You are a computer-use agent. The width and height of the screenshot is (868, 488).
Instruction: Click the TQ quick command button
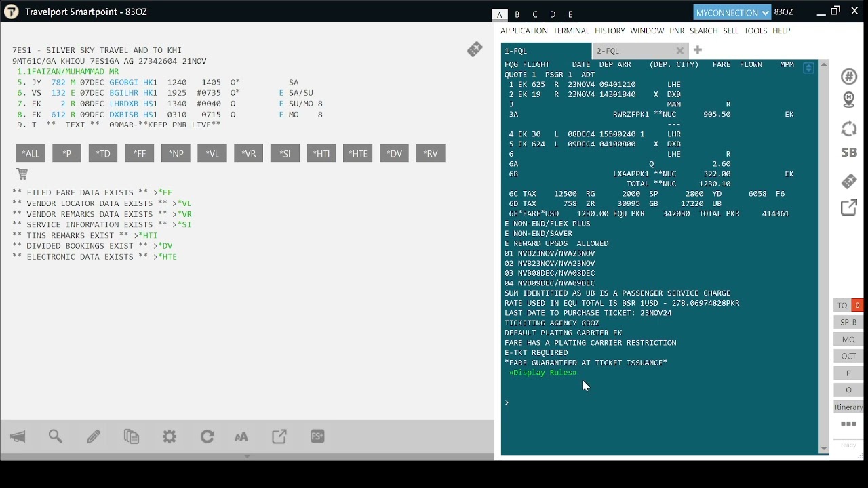pos(842,306)
